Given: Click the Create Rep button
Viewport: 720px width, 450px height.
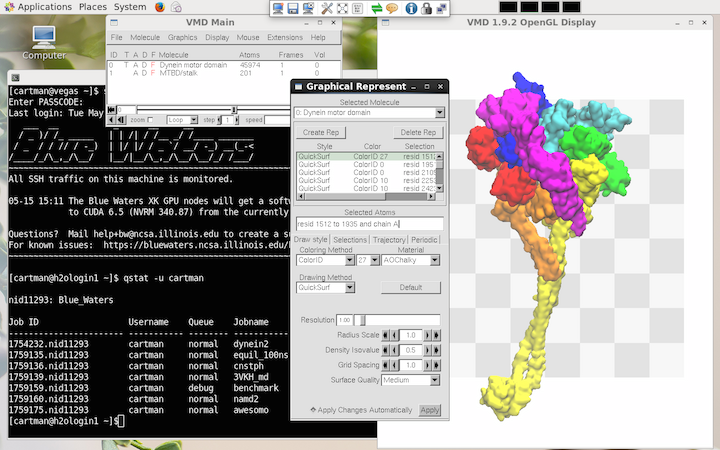Looking at the screenshot, I should pyautogui.click(x=321, y=132).
